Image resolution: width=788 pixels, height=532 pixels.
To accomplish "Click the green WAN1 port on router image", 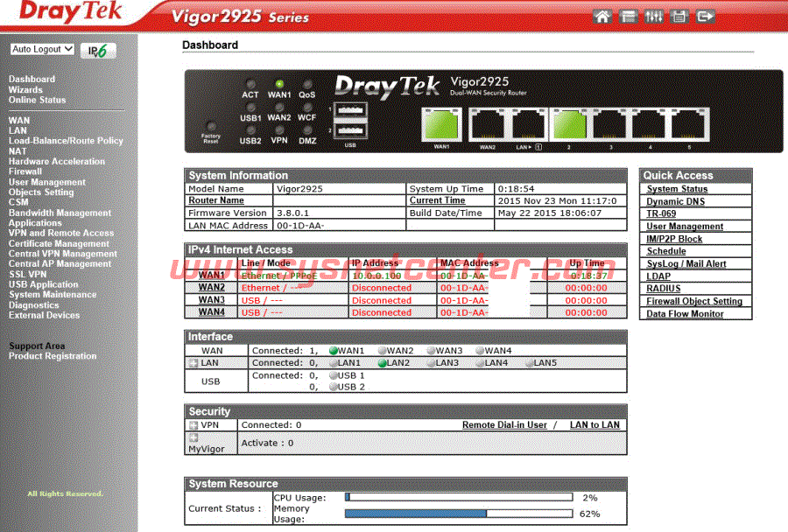I will pyautogui.click(x=441, y=125).
